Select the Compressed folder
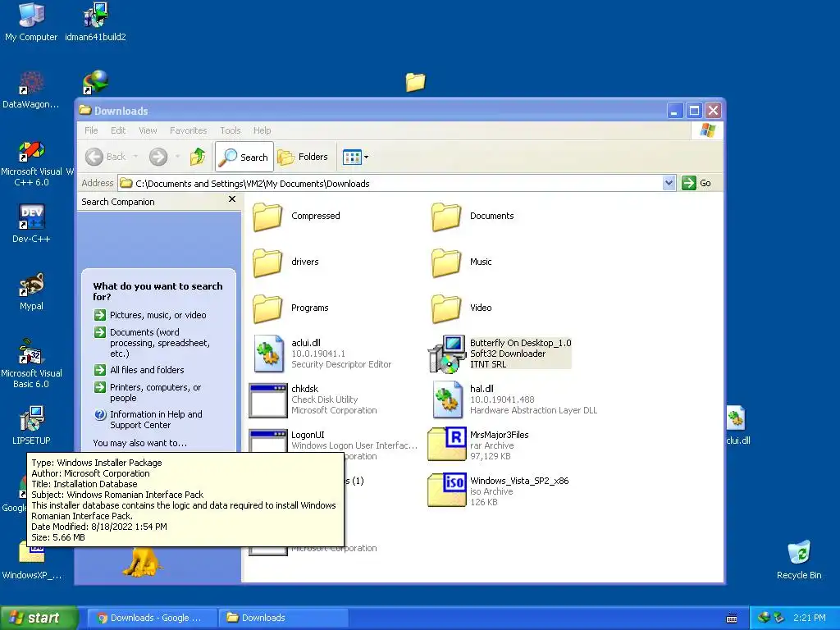This screenshot has height=630, width=840. point(296,216)
